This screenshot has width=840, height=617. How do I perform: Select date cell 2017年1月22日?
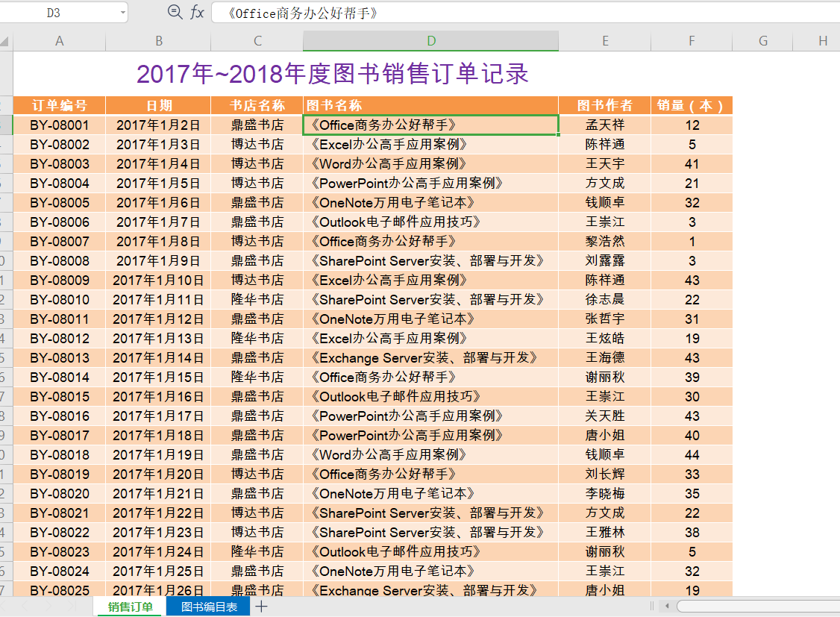(159, 513)
